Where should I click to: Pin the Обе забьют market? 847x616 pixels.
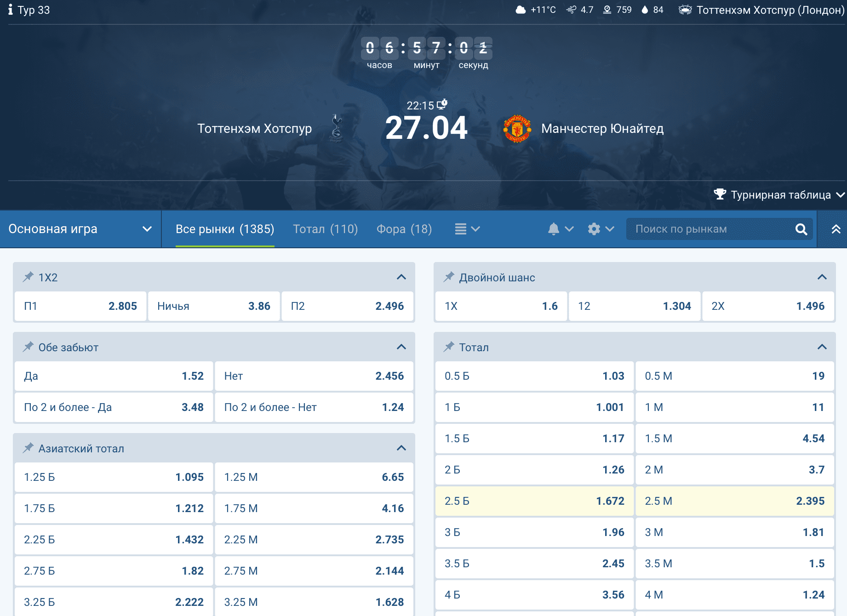pos(28,347)
